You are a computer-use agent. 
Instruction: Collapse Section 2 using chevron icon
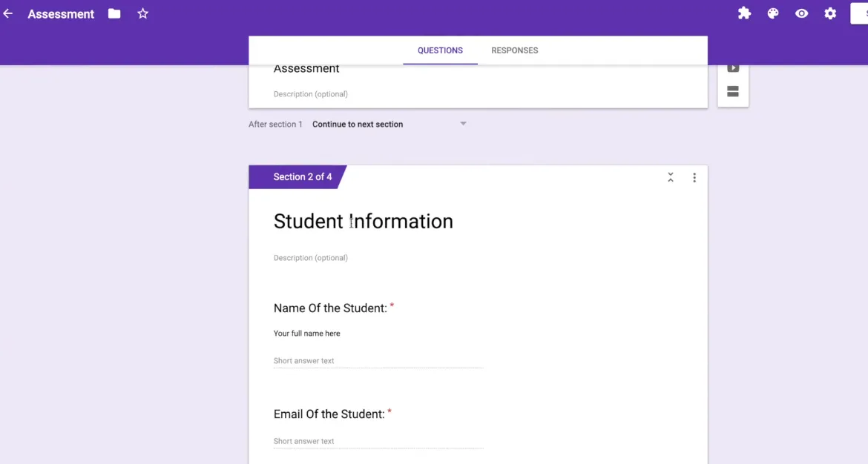670,177
